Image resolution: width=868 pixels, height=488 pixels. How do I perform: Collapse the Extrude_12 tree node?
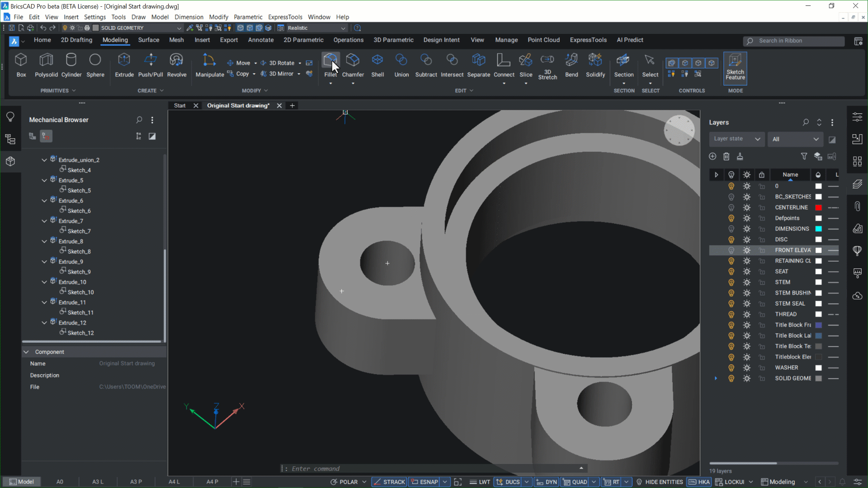[x=44, y=322]
